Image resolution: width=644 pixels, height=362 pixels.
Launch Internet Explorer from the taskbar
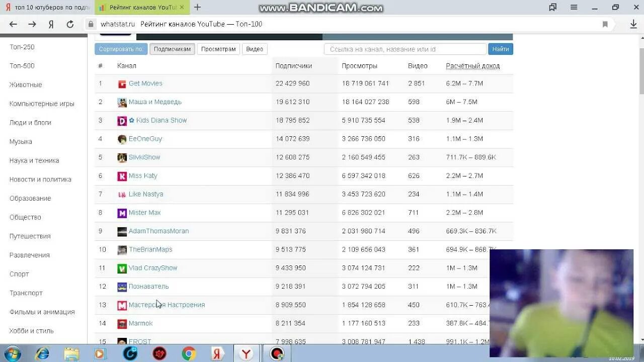point(42,353)
